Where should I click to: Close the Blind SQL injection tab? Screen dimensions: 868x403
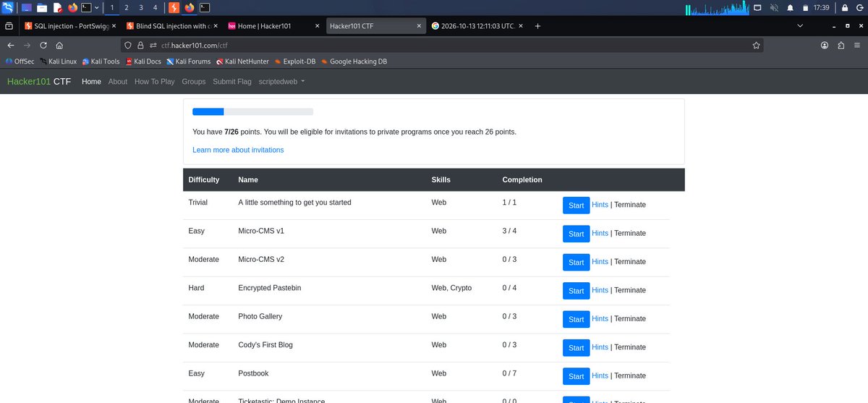215,25
